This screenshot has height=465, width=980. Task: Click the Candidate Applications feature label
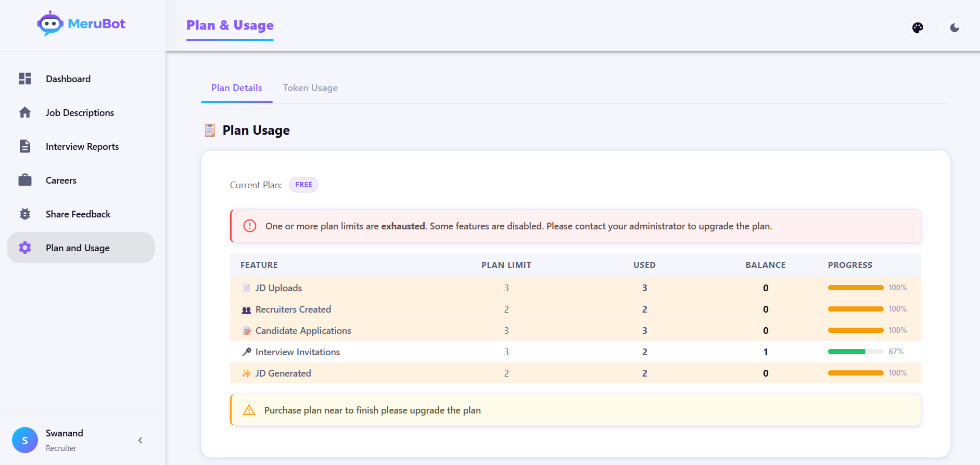(303, 331)
